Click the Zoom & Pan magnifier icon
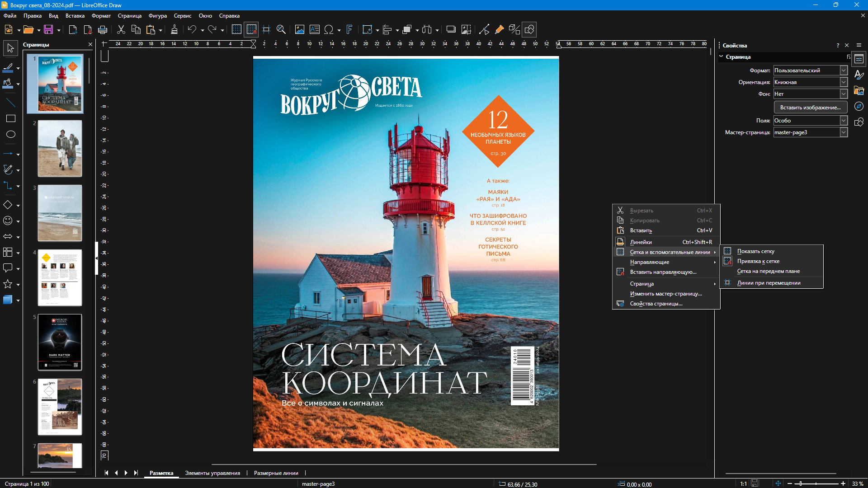 pyautogui.click(x=281, y=30)
